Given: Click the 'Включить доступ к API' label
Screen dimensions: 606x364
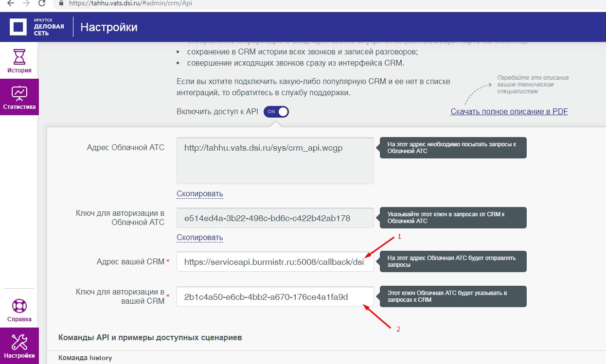Looking at the screenshot, I should coord(217,112).
